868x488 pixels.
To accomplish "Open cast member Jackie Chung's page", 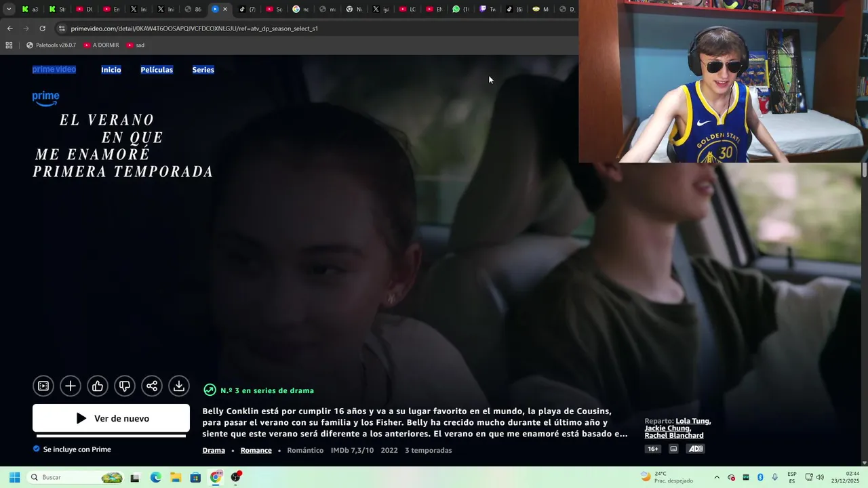I will (667, 428).
